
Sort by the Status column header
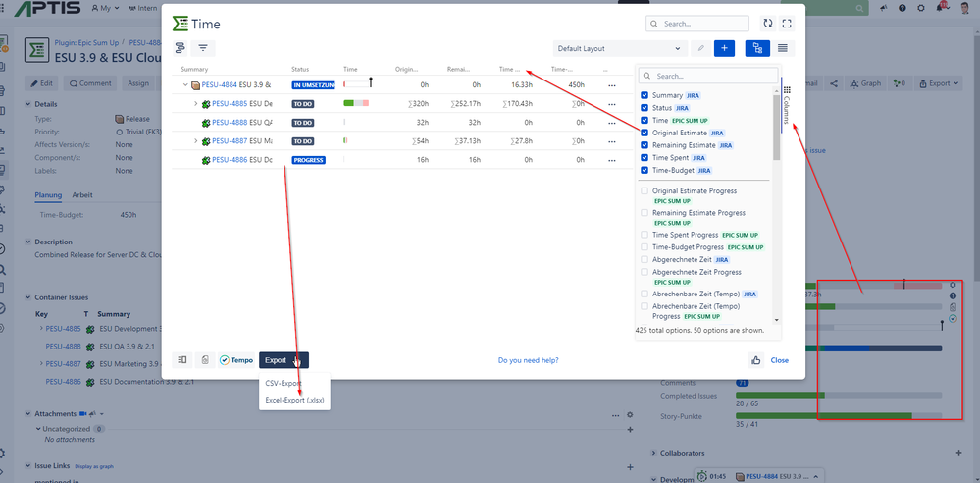(300, 70)
